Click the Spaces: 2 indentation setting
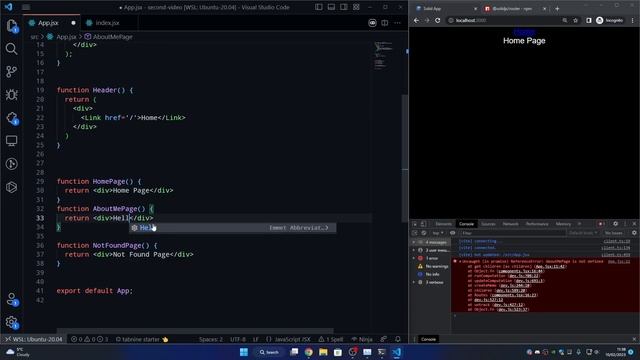 (x=211, y=339)
